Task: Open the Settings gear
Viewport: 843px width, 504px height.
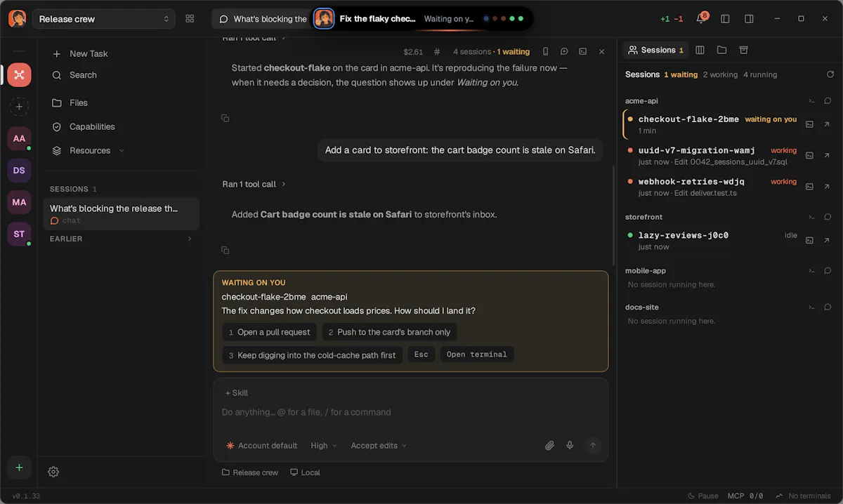Action: [x=53, y=472]
